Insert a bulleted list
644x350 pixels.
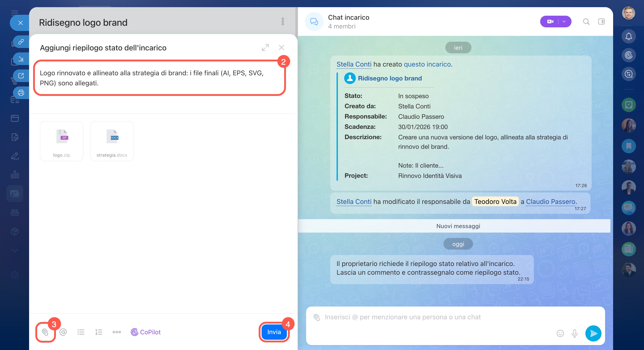[x=81, y=332]
